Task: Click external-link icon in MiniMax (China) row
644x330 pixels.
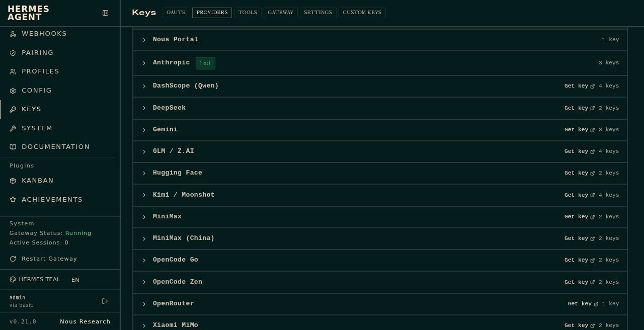Action: [x=592, y=238]
